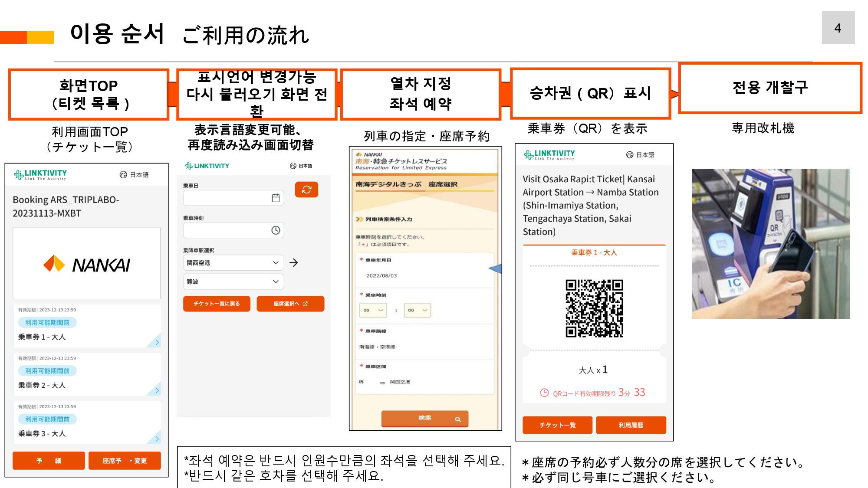Click the orange refresh reload icon
The image size is (868, 488).
click(x=306, y=190)
